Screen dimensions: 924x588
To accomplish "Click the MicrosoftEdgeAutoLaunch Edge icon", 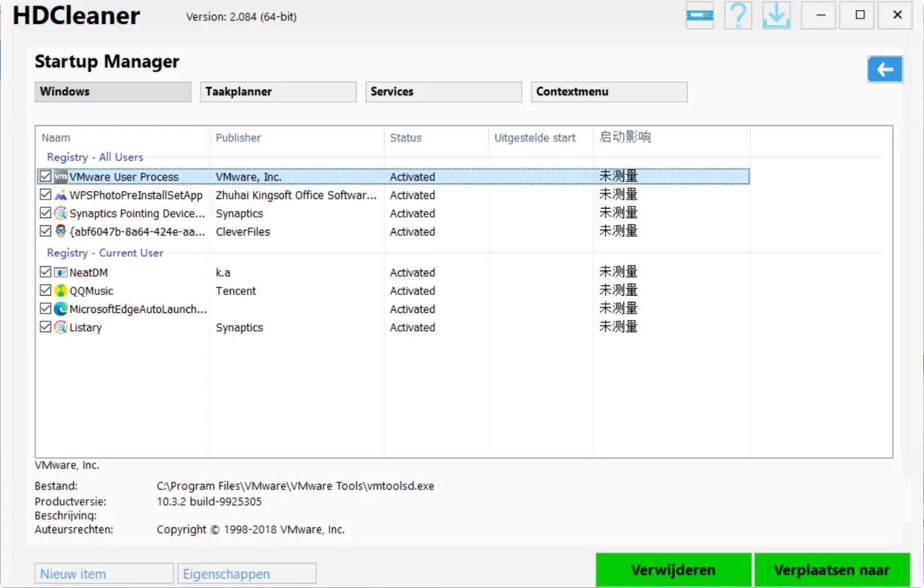I will (x=61, y=309).
